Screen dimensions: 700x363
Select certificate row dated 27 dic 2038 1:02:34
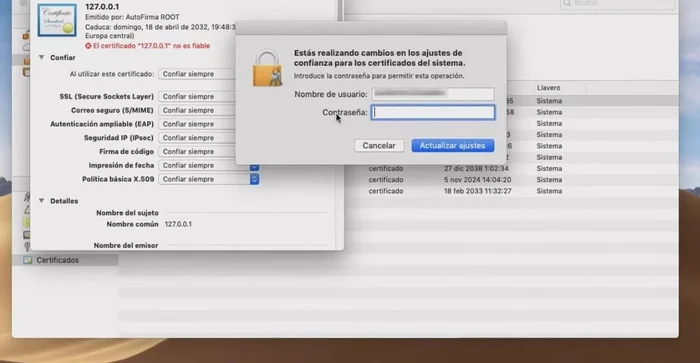pyautogui.click(x=512, y=168)
